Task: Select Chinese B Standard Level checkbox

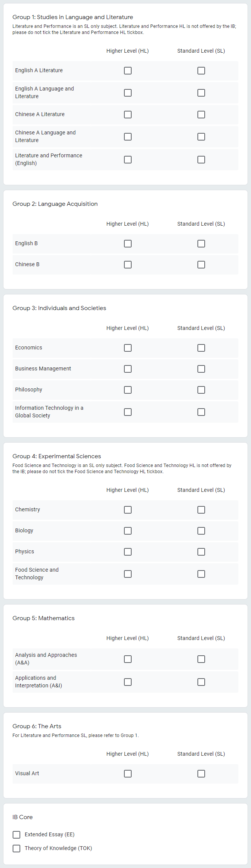Action: [x=201, y=265]
